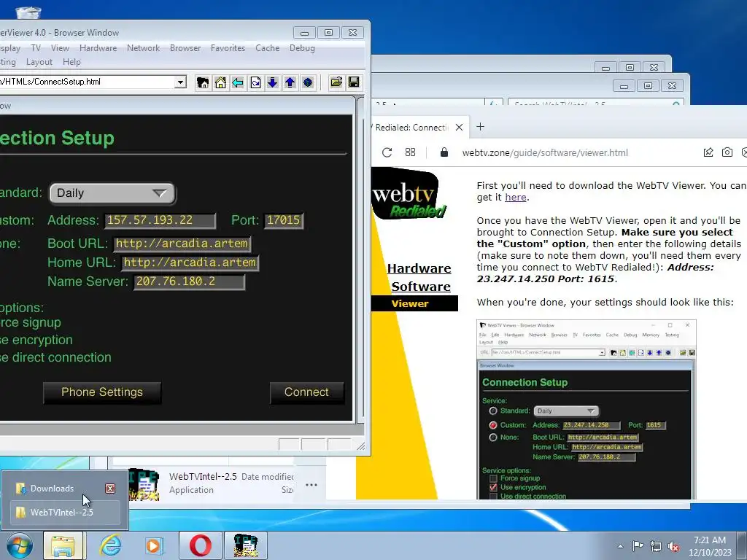Click the Custom Address input field
This screenshot has width=747, height=560.
tap(160, 220)
